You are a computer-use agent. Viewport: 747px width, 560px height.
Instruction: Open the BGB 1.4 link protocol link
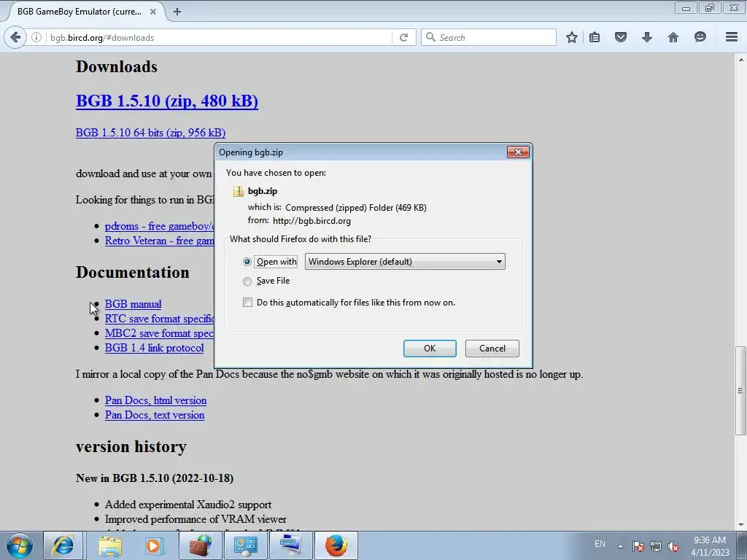click(x=155, y=348)
